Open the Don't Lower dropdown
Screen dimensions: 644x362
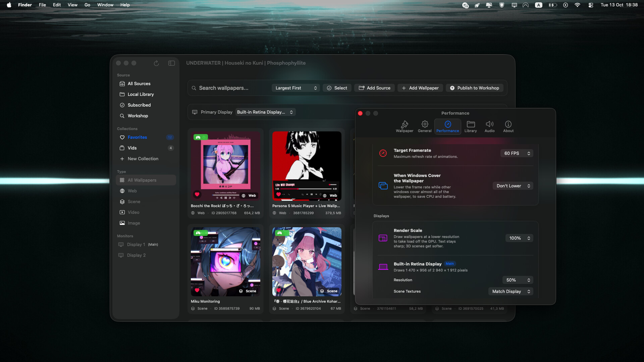pos(513,186)
